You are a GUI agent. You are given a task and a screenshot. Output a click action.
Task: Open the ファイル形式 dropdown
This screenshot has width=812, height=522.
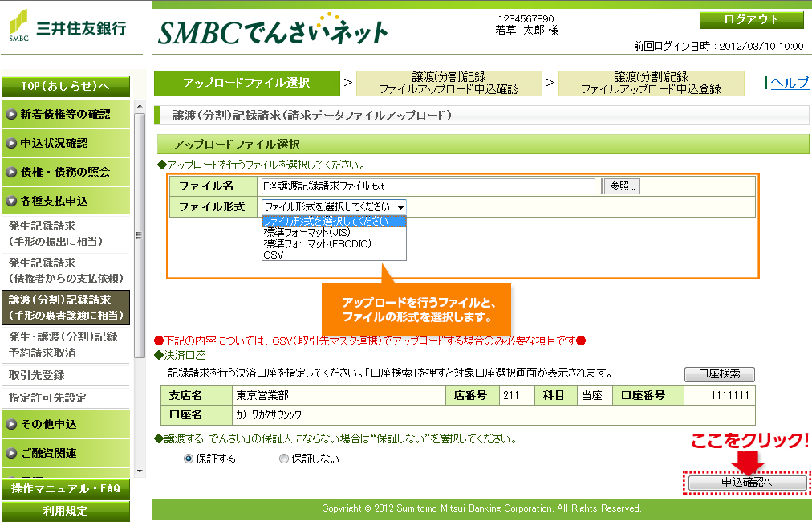(x=334, y=207)
